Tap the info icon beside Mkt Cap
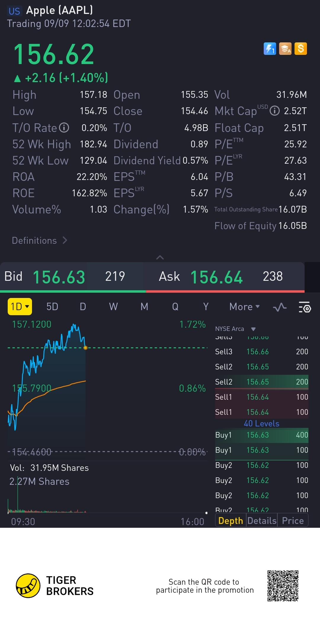This screenshot has width=320, height=644. 275,111
